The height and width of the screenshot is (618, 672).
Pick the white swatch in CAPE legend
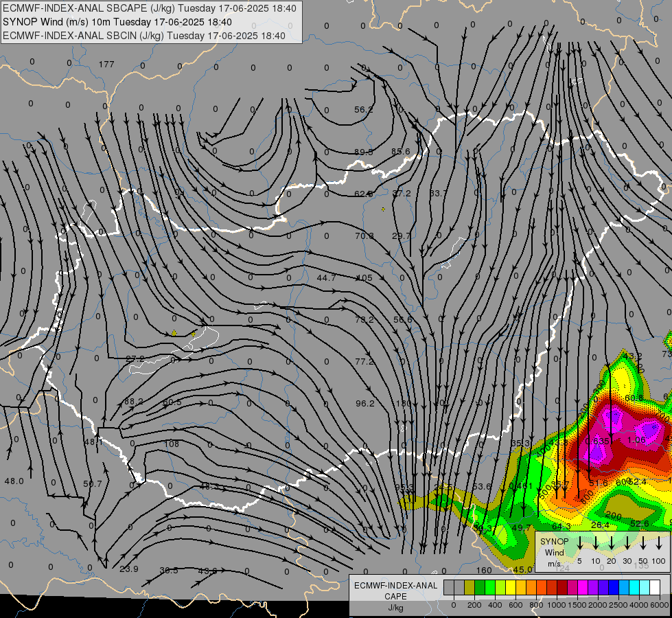[654, 588]
